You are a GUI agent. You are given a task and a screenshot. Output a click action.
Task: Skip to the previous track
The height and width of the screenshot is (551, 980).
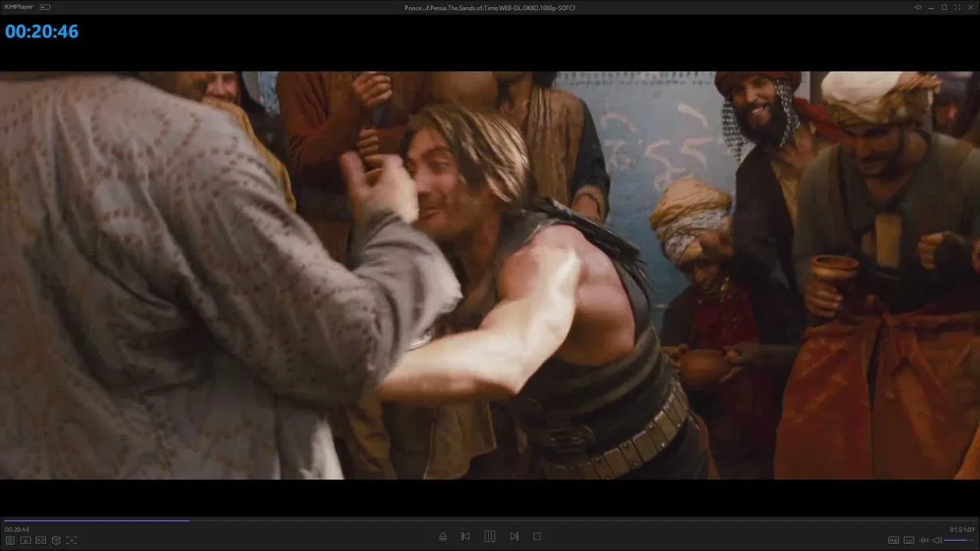click(x=465, y=536)
